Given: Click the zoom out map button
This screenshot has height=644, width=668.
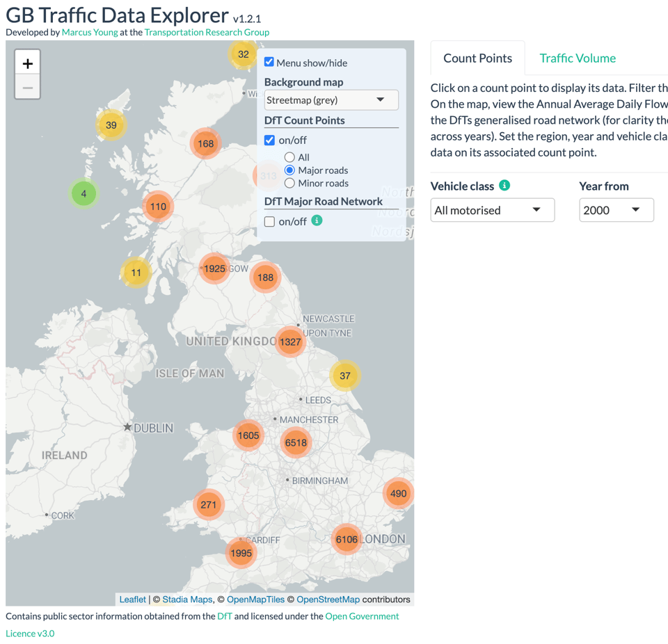Looking at the screenshot, I should 28,88.
